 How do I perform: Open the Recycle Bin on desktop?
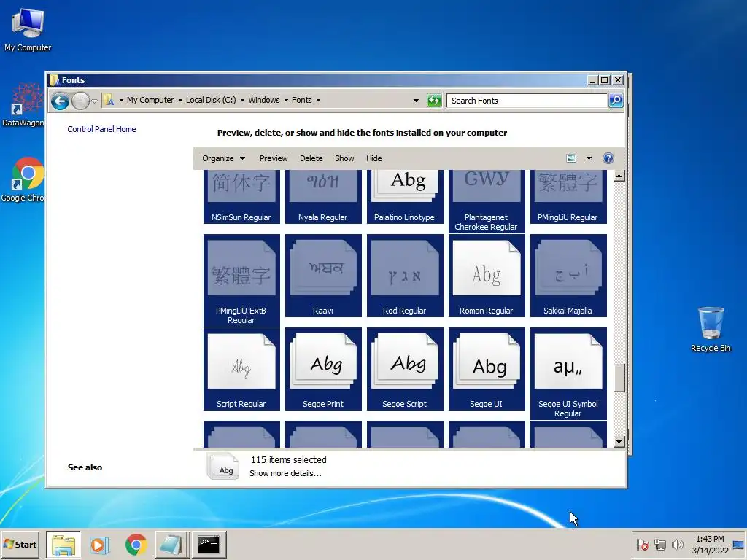pos(711,329)
